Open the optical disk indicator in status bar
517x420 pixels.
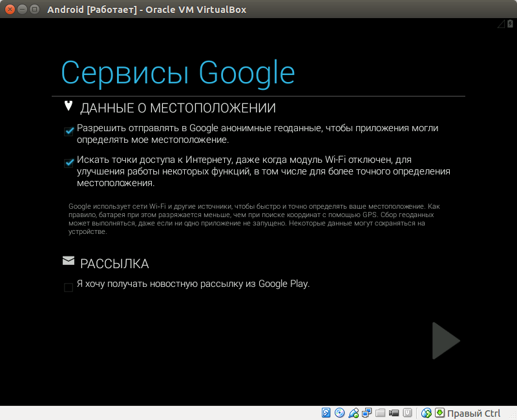[x=340, y=413]
